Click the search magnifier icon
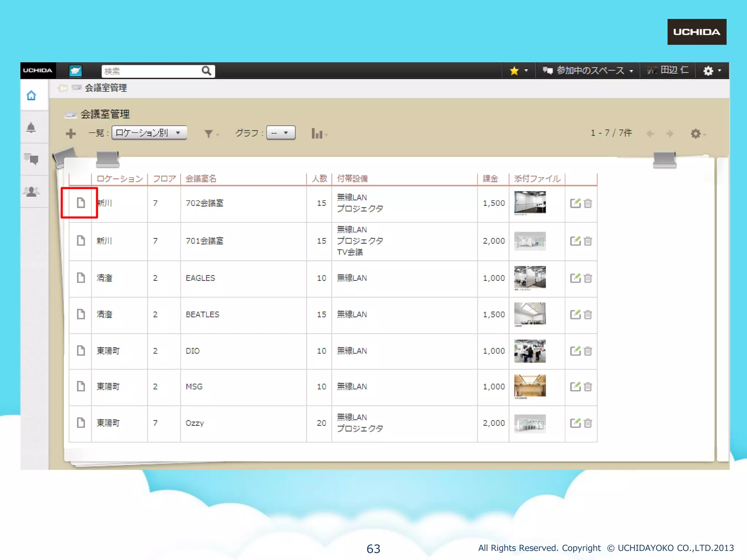 206,71
